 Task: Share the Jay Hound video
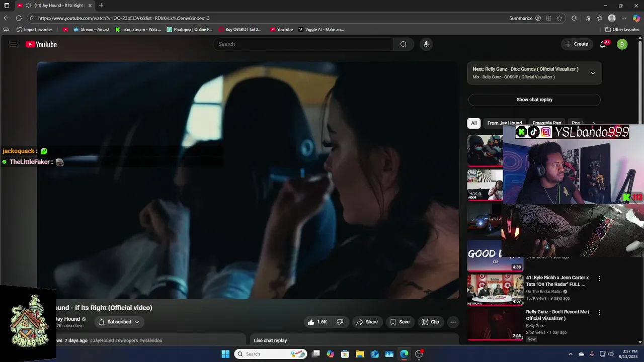tap(367, 322)
